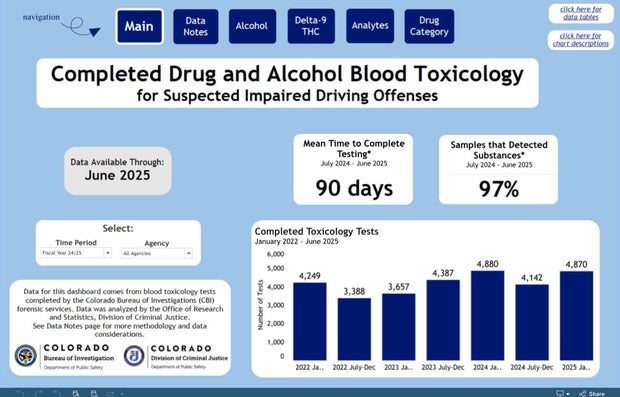Viewport: 620px width, 397px height.
Task: Follow the 'click here for chart descriptions' link
Action: pos(581,40)
